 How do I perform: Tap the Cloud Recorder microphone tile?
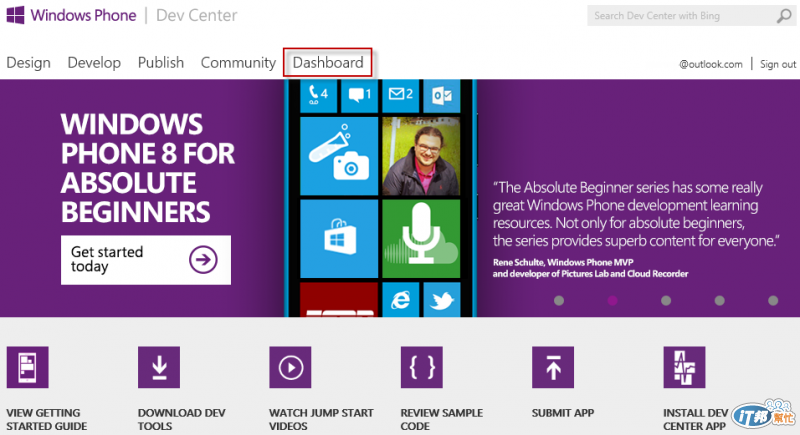click(421, 239)
